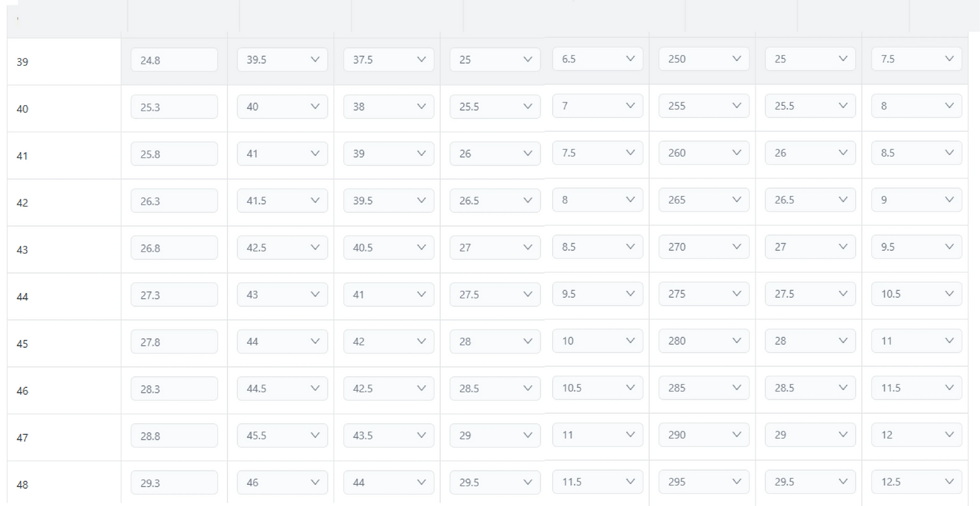This screenshot has height=506, width=980.
Task: Expand the 260 dropdown in row 41
Action: [x=704, y=153]
